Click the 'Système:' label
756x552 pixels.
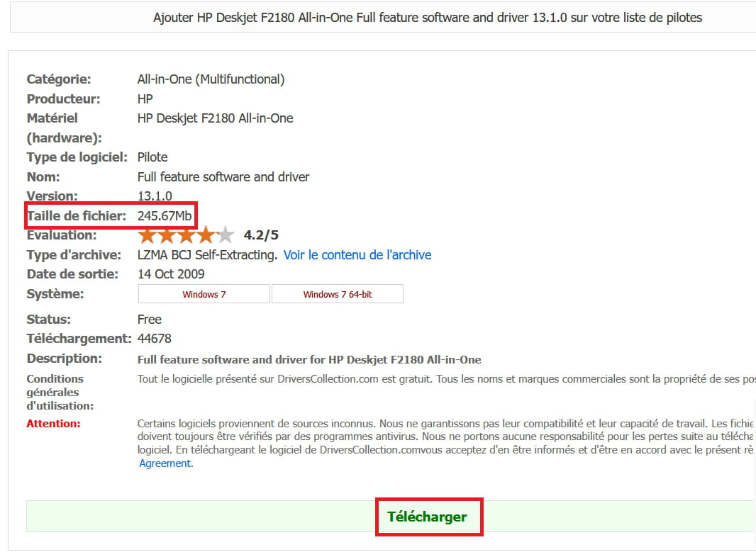(55, 294)
